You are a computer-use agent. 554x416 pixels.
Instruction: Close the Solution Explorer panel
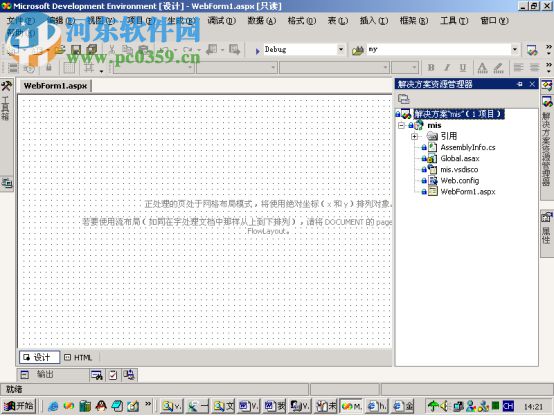pos(532,84)
